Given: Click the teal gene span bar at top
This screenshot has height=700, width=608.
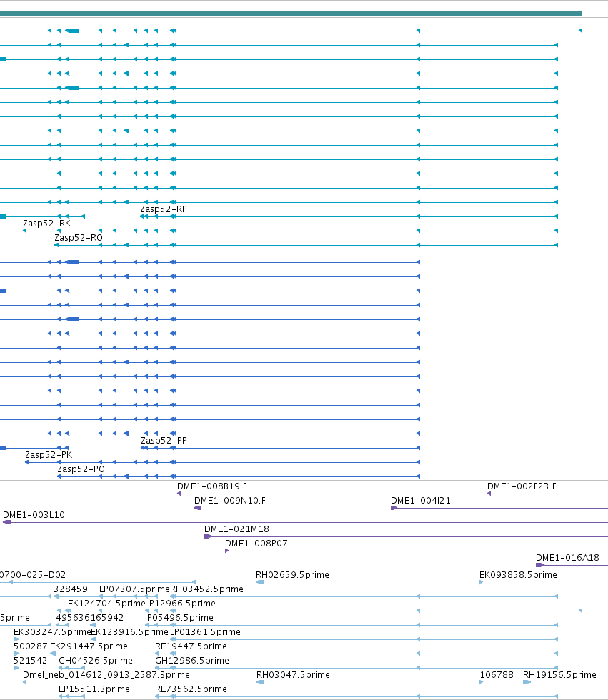Looking at the screenshot, I should pyautogui.click(x=291, y=14).
